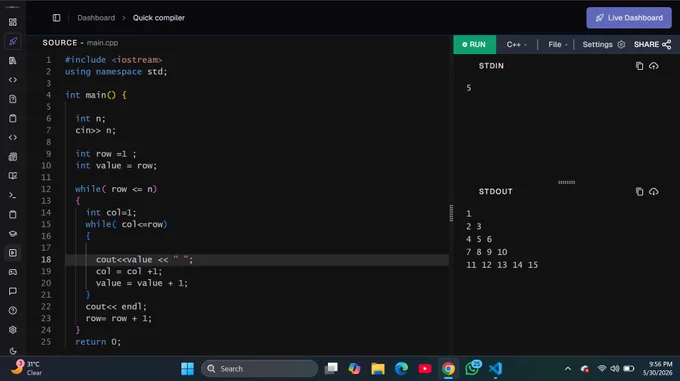Click the '11 12 13 14 15' output row
This screenshot has width=680, height=381.
tap(502, 265)
